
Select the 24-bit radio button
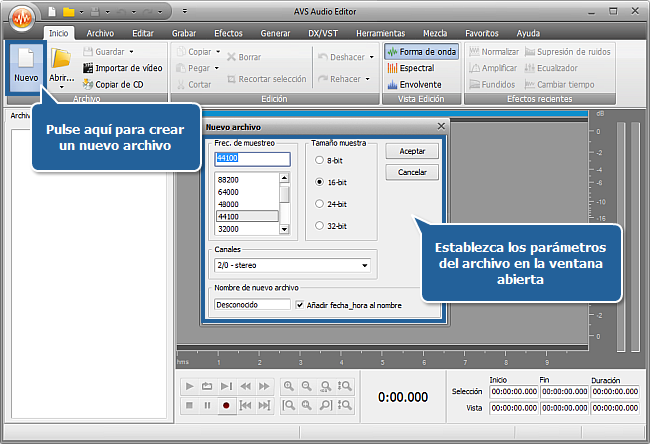point(319,203)
